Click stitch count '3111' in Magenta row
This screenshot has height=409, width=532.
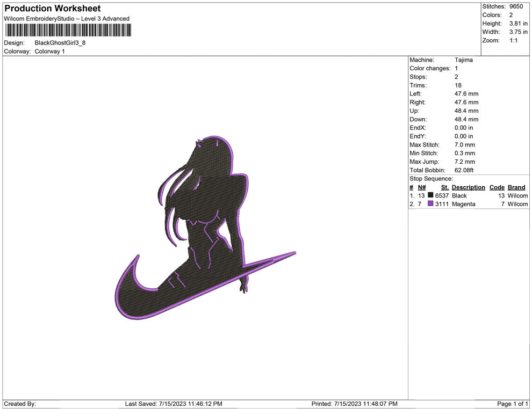coord(442,204)
